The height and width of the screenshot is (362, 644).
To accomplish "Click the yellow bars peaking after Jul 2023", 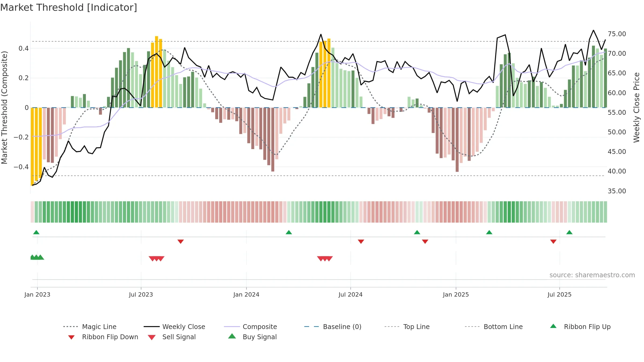I will pos(157,72).
